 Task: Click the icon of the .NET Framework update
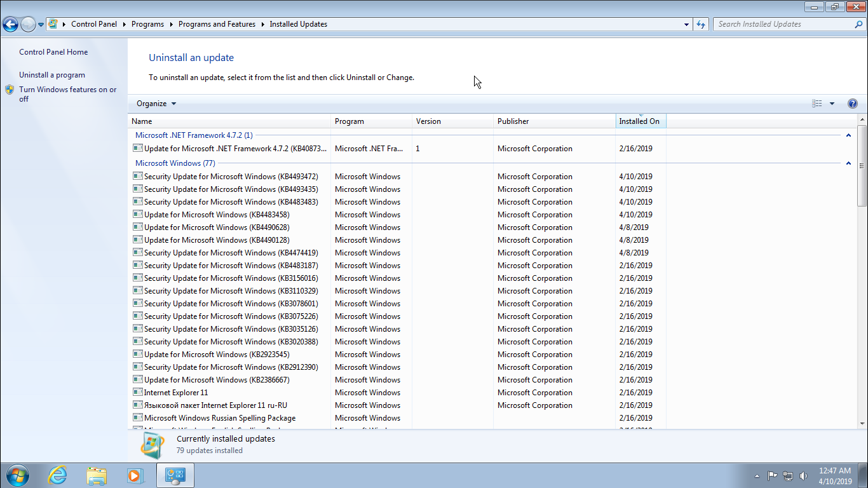pyautogui.click(x=138, y=148)
